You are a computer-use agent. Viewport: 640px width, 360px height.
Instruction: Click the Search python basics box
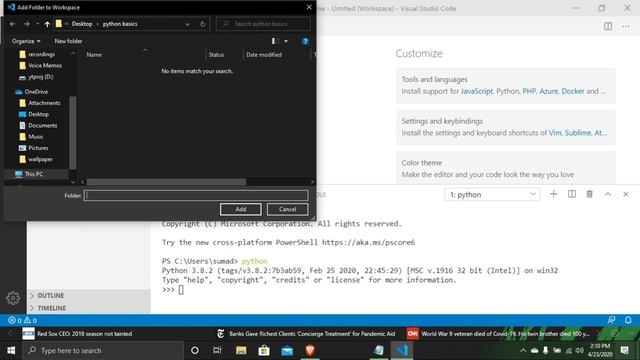point(263,24)
